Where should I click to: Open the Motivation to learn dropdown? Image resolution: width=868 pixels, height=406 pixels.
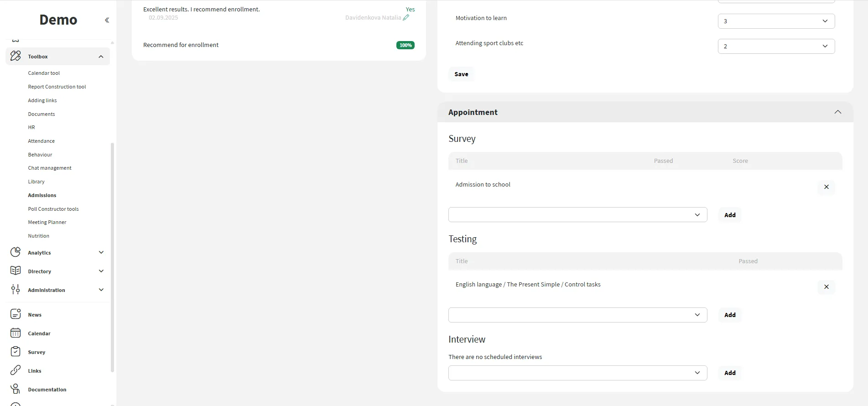point(776,21)
